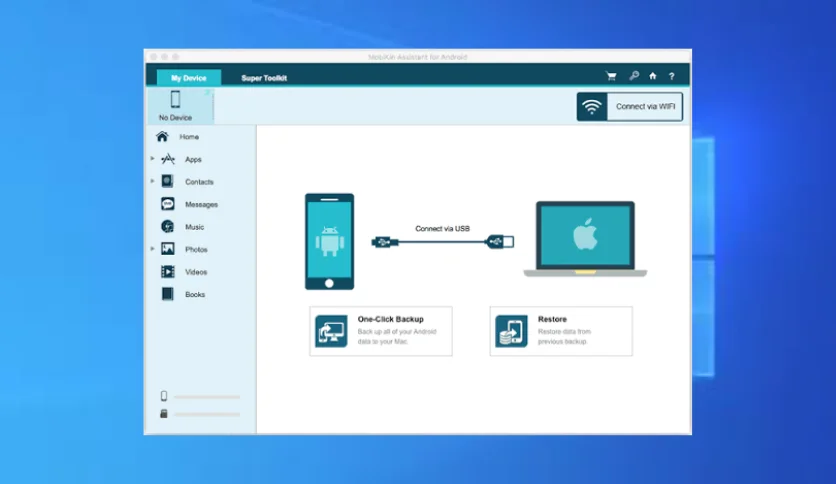Click 'Restore data from previous backup' text
The image size is (836, 484).
coord(564,336)
